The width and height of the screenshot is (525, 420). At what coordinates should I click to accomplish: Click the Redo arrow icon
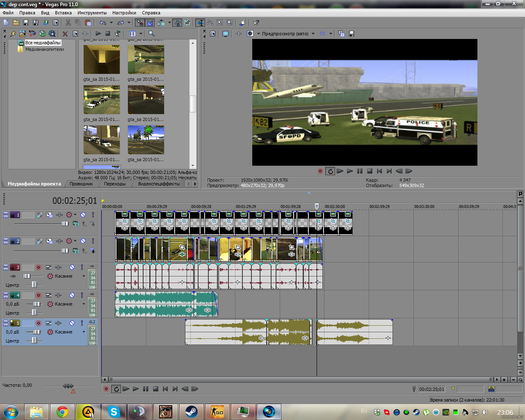click(121, 23)
